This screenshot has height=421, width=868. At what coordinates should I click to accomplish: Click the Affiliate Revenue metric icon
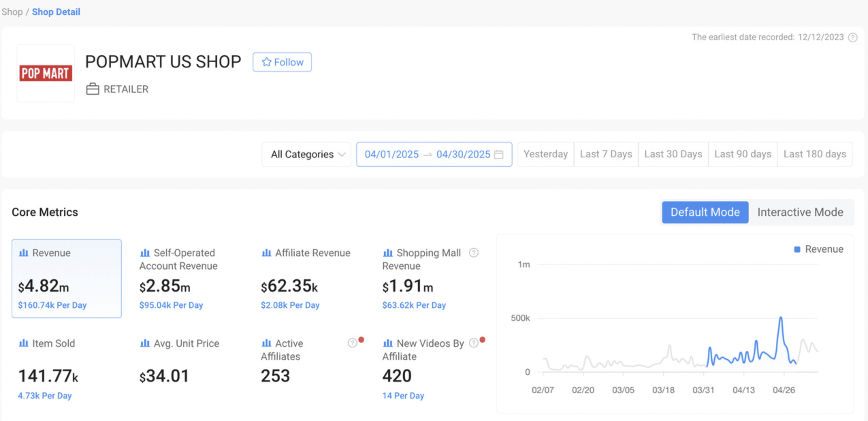[267, 253]
